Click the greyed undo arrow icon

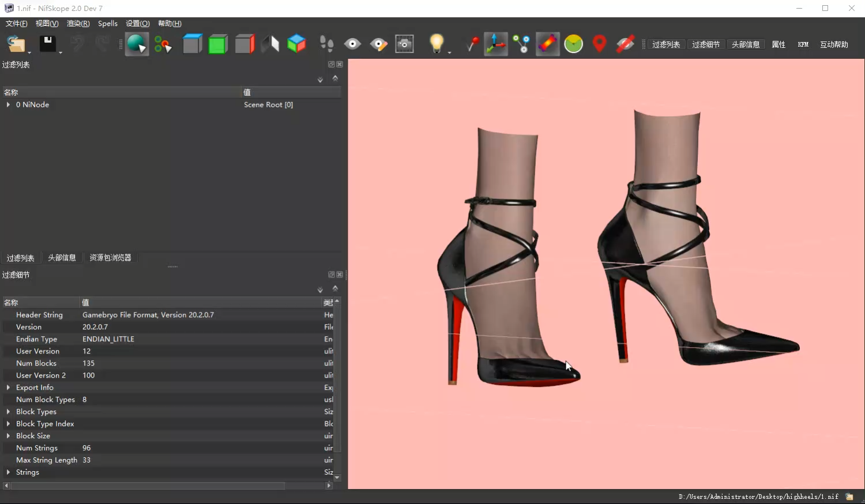coord(77,44)
